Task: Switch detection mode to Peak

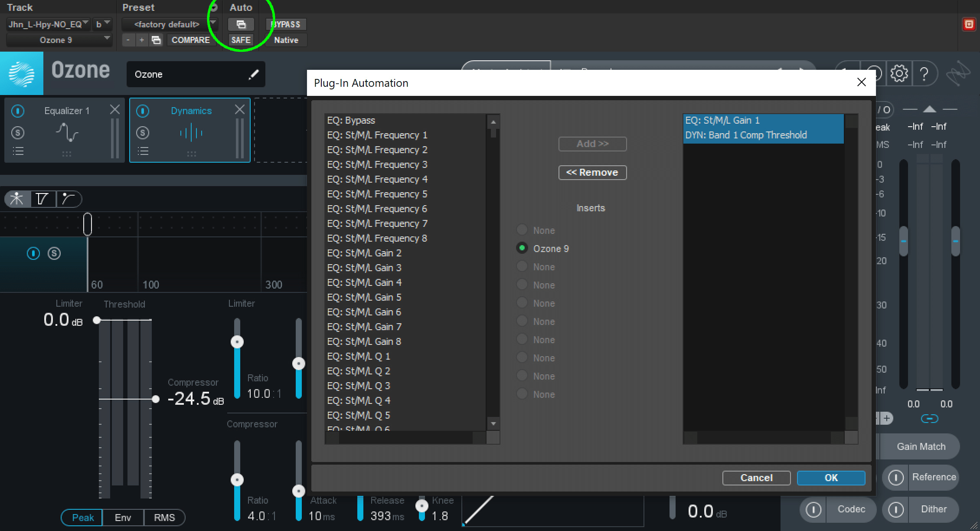Action: tap(82, 518)
